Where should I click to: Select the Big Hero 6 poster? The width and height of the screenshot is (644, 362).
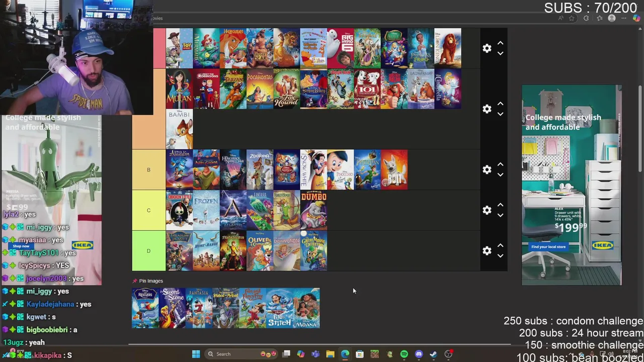coord(340,48)
